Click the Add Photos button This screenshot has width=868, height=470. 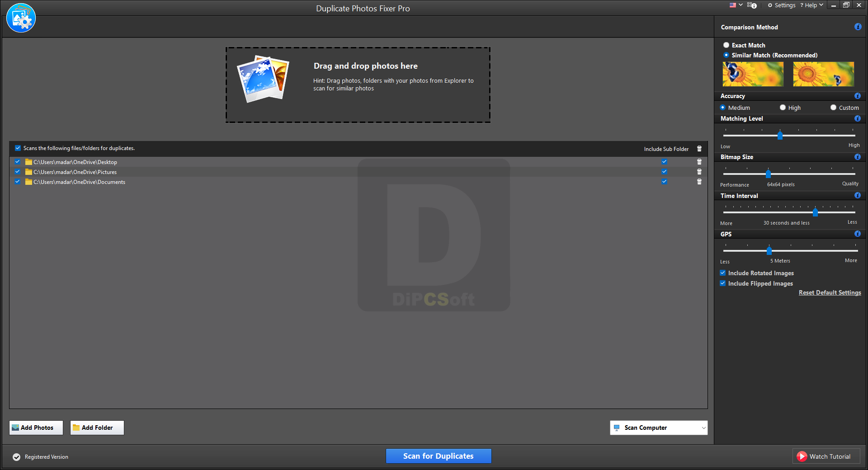36,428
